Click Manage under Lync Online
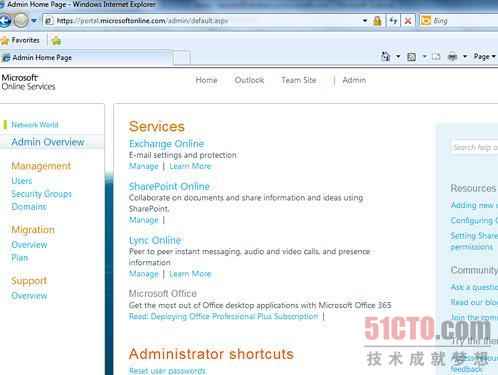The width and height of the screenshot is (498, 375). tap(144, 274)
